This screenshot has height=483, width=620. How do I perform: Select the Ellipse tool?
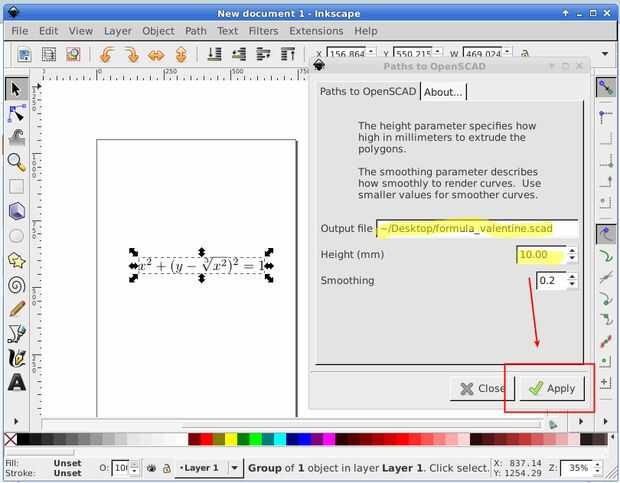[x=16, y=236]
